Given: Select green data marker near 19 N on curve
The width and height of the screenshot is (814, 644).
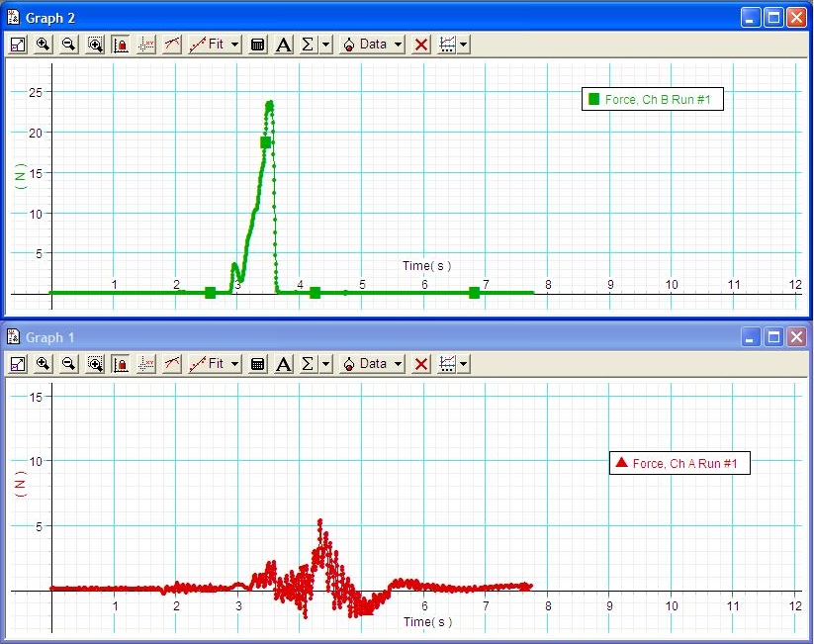Looking at the screenshot, I should [265, 142].
